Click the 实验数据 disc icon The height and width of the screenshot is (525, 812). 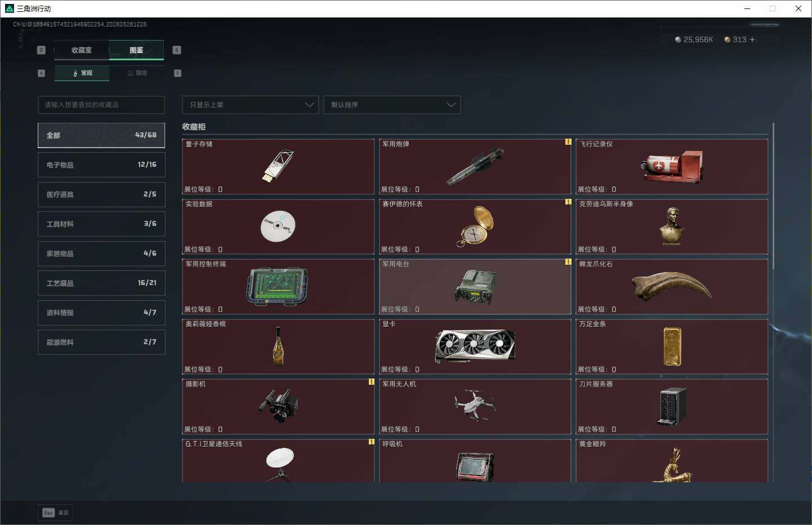click(278, 226)
